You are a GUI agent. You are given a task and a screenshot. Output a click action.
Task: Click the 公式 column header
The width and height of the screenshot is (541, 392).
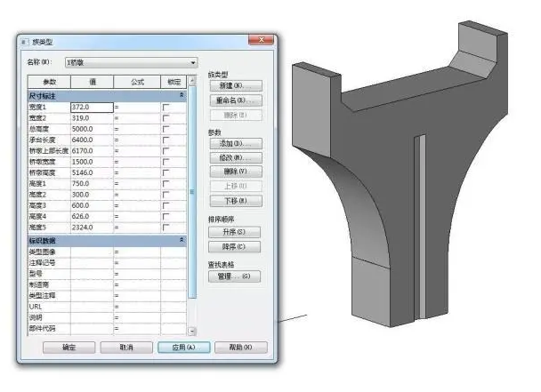pos(137,82)
